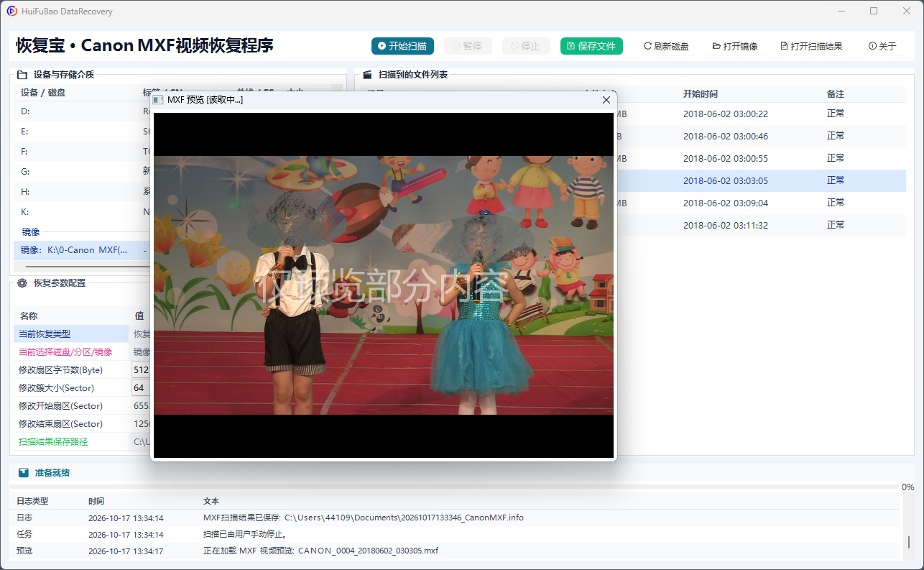Select the log entry MXF扫描结果已保存
This screenshot has width=924, height=570.
[x=454, y=518]
